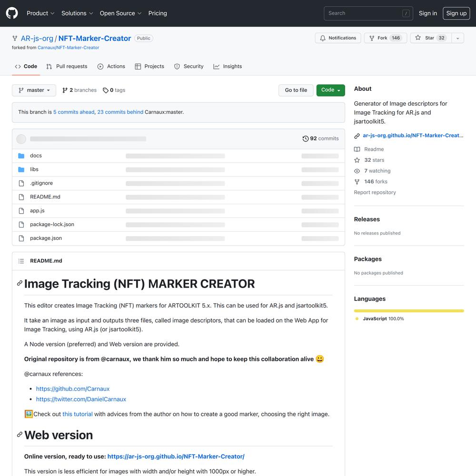Open the twitter.com/DanielCarnaux link

tap(81, 399)
